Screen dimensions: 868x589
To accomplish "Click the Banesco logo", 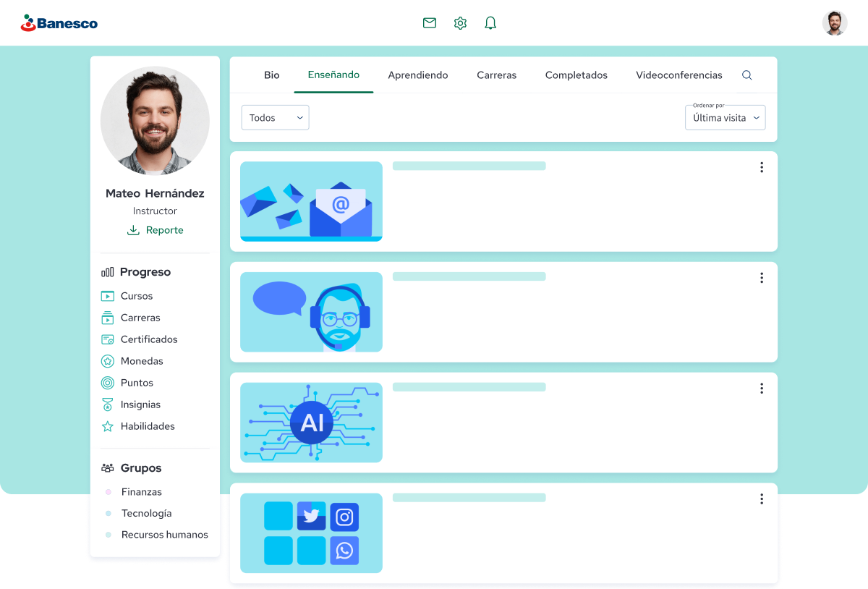I will tap(59, 23).
